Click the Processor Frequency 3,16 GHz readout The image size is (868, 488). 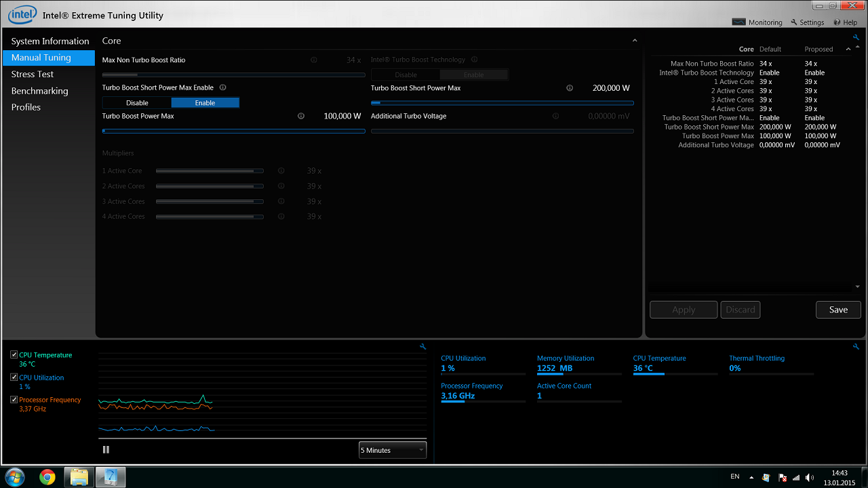point(483,392)
